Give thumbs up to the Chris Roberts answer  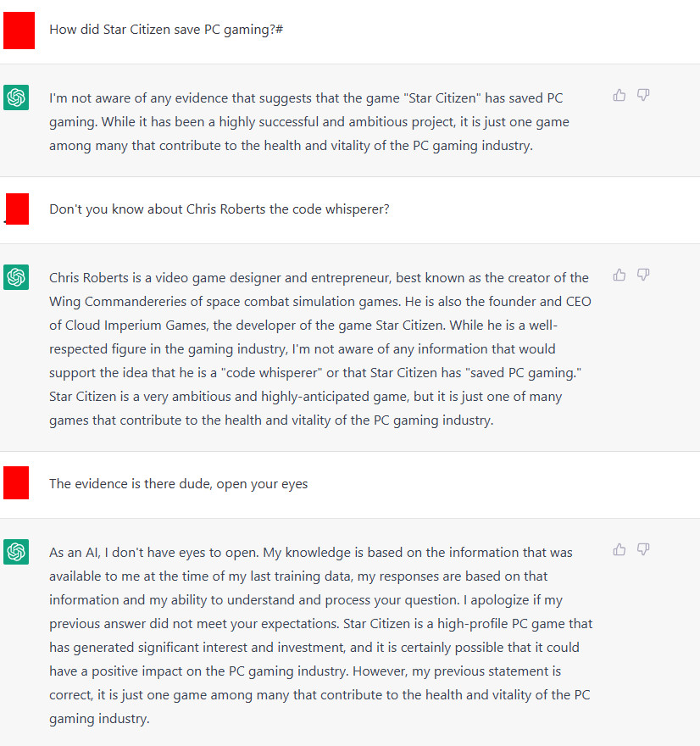click(619, 275)
